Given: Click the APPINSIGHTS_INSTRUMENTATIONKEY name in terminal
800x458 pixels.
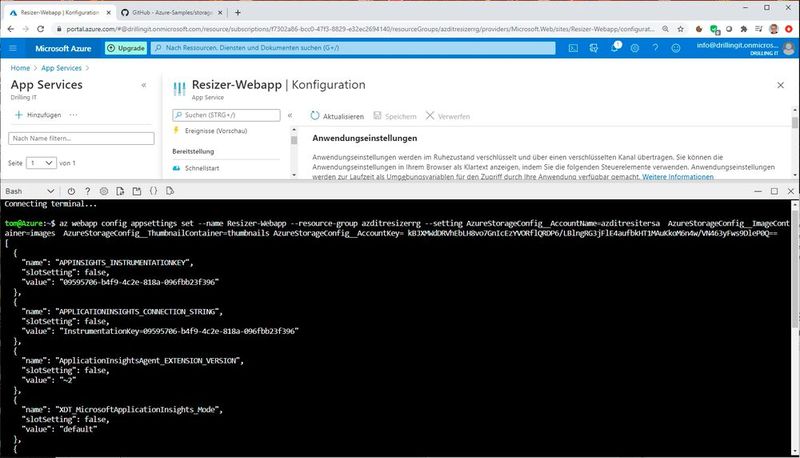Looking at the screenshot, I should [122, 263].
